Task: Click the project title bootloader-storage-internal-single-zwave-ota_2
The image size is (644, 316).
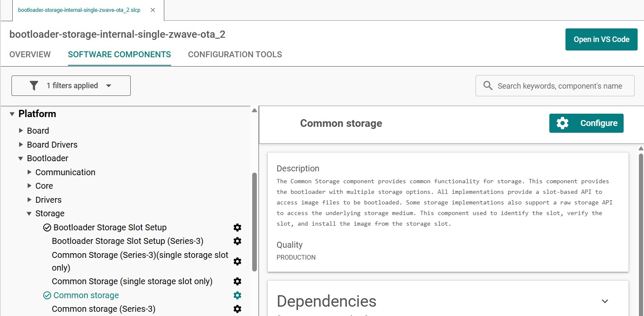Action: click(117, 34)
